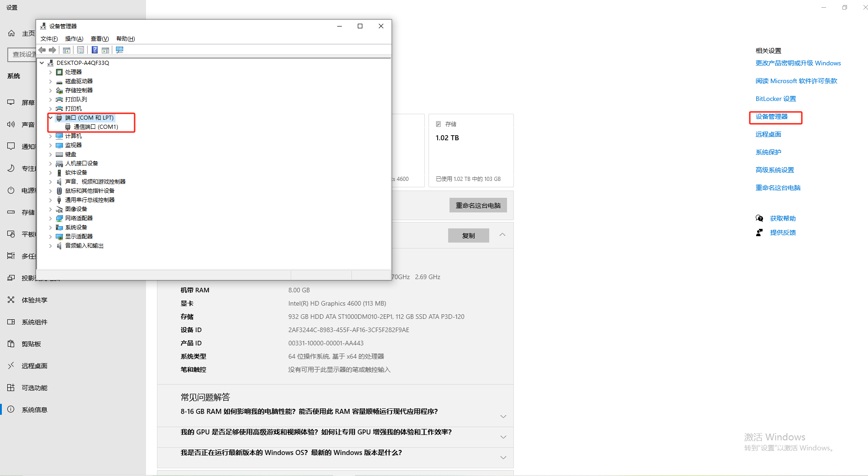Viewport: 868px width, 476px height.
Task: Collapse the 端口 (COM 和 LPT) tree node
Action: pyautogui.click(x=51, y=118)
